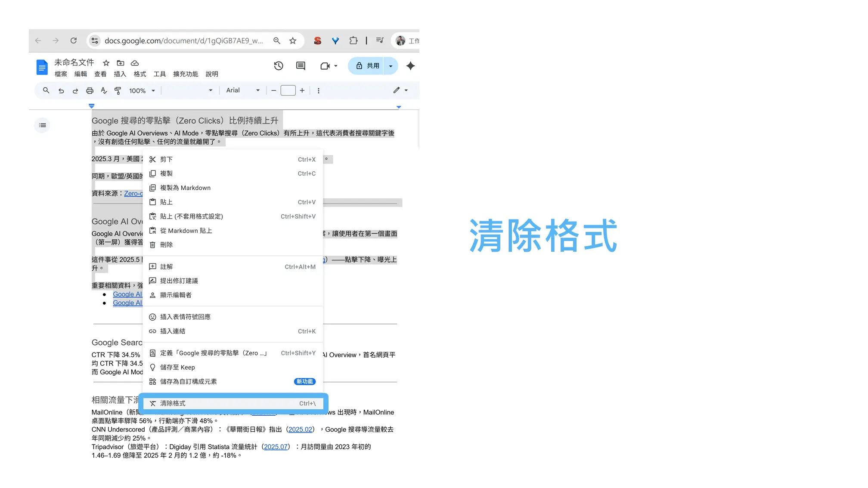Open the 2025.07 hyperlink
This screenshot has width=868, height=488.
pyautogui.click(x=276, y=447)
